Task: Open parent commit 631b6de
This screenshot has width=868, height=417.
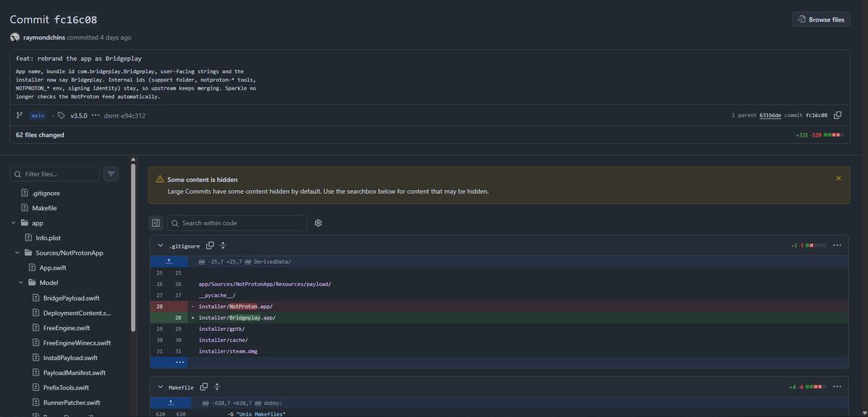Action: coord(770,116)
